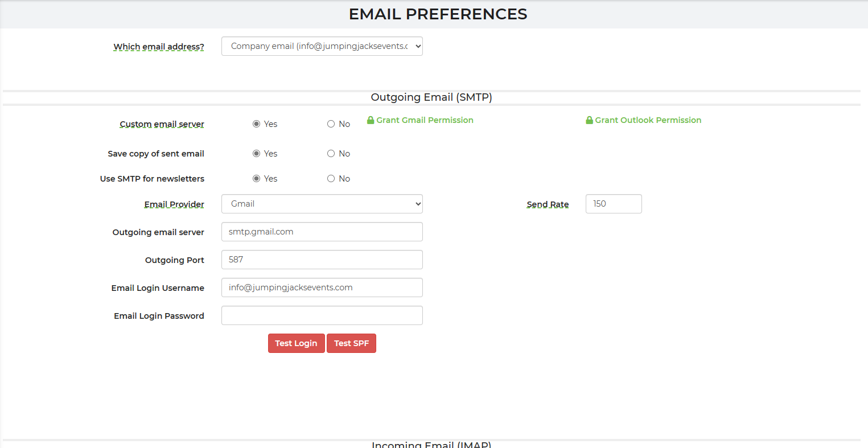Select No for Custom email server
This screenshot has width=868, height=448.
pos(331,124)
